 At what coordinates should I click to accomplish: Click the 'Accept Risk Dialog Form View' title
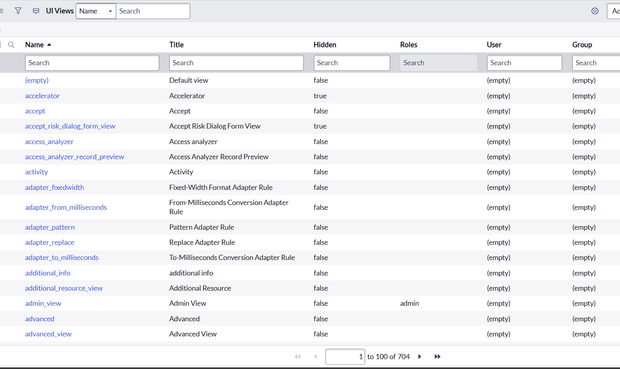click(x=215, y=126)
